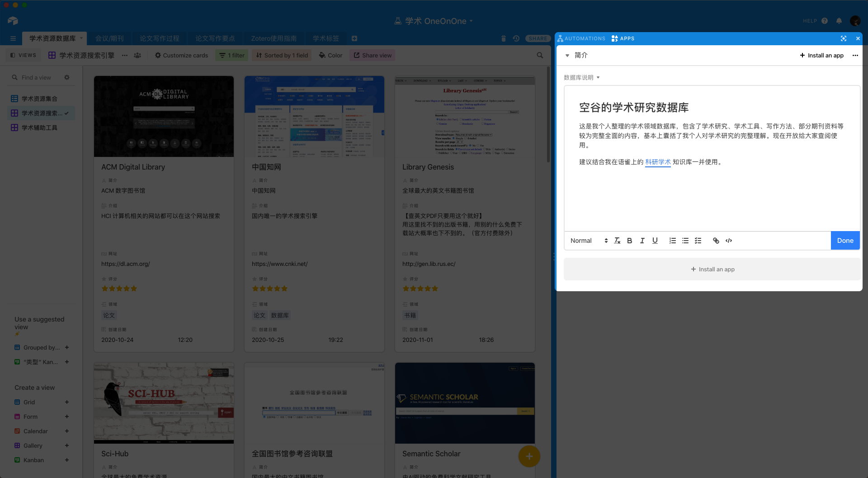Screen dimensions: 868x478
Task: Insert a numbered list
Action: coord(673,241)
